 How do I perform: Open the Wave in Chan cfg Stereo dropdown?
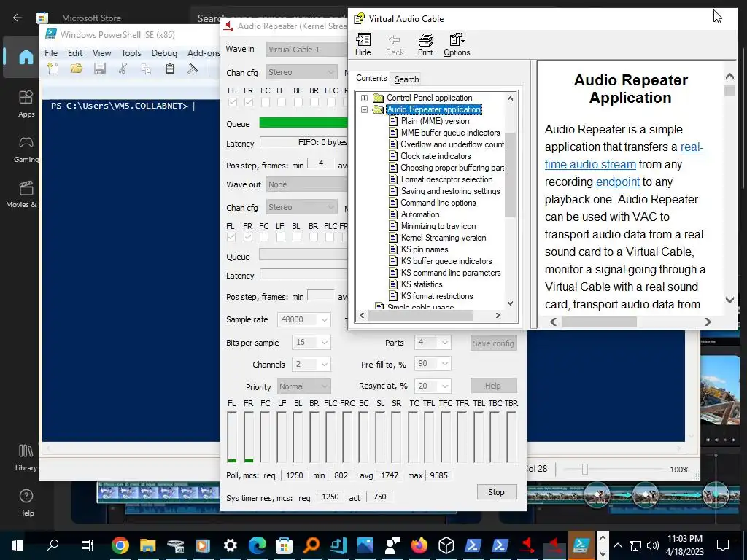[301, 72]
